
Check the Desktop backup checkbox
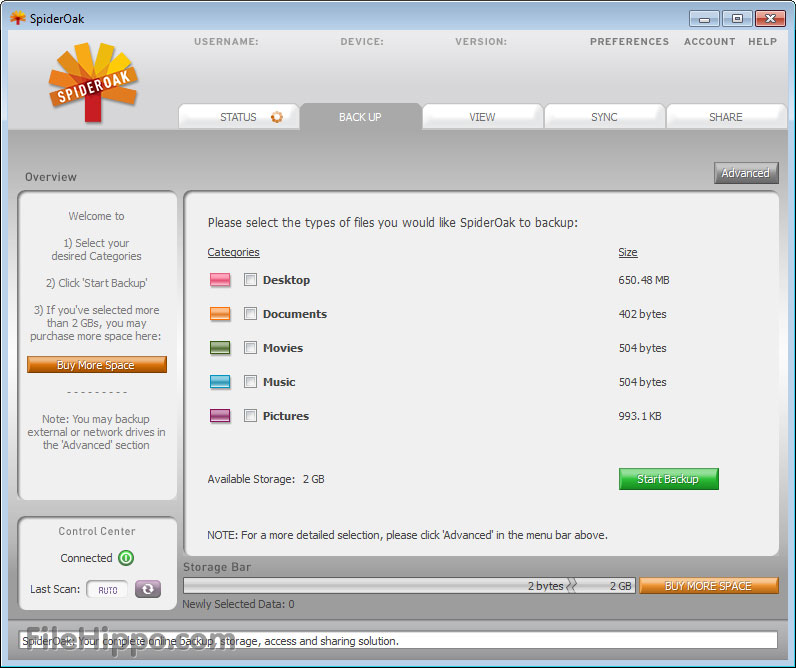point(250,280)
